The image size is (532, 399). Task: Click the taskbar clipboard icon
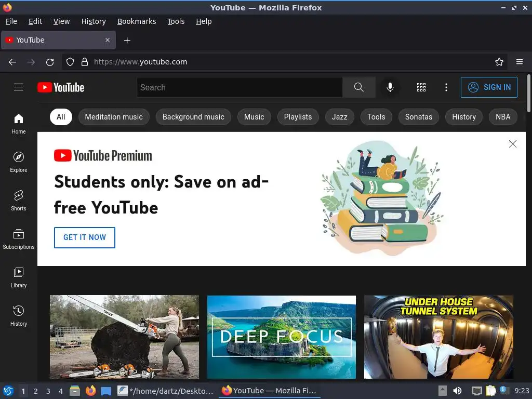[x=490, y=391]
